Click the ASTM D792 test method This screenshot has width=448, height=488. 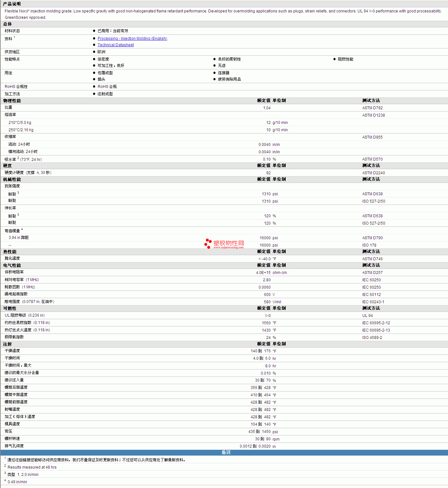click(x=373, y=108)
